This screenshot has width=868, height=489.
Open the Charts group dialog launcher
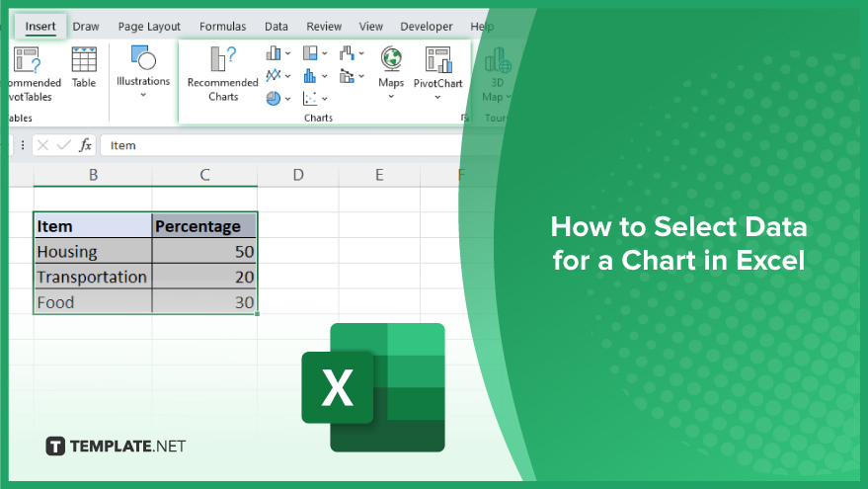(465, 118)
